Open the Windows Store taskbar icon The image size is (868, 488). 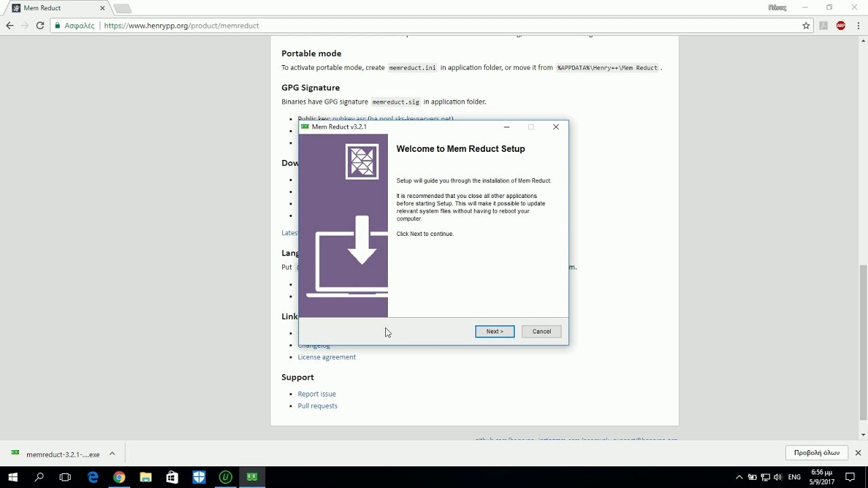point(172,477)
